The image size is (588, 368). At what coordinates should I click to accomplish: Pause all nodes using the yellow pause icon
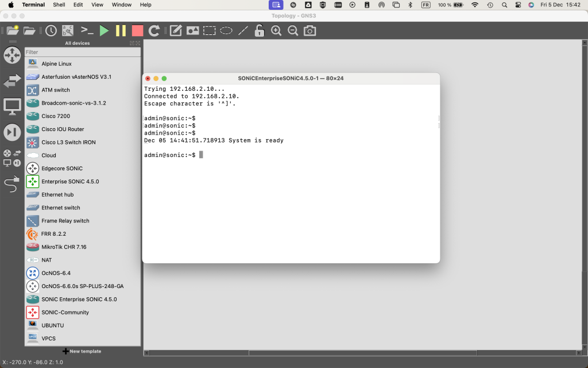[x=121, y=30]
